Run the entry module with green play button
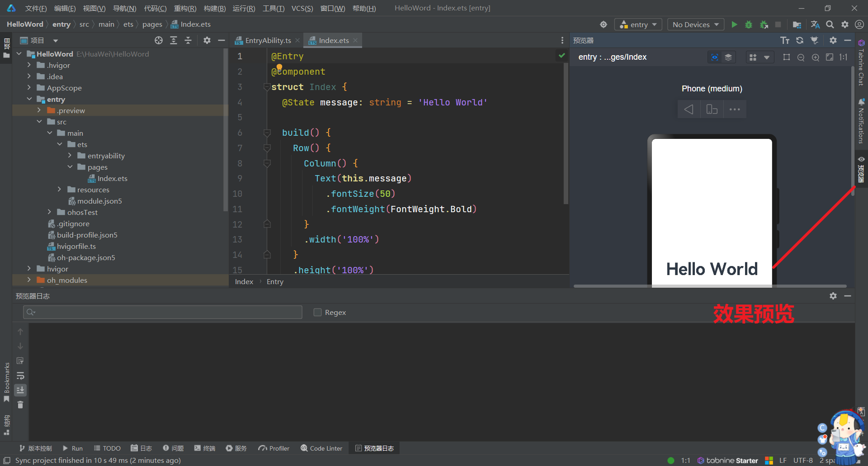This screenshot has width=868, height=466. pos(734,24)
